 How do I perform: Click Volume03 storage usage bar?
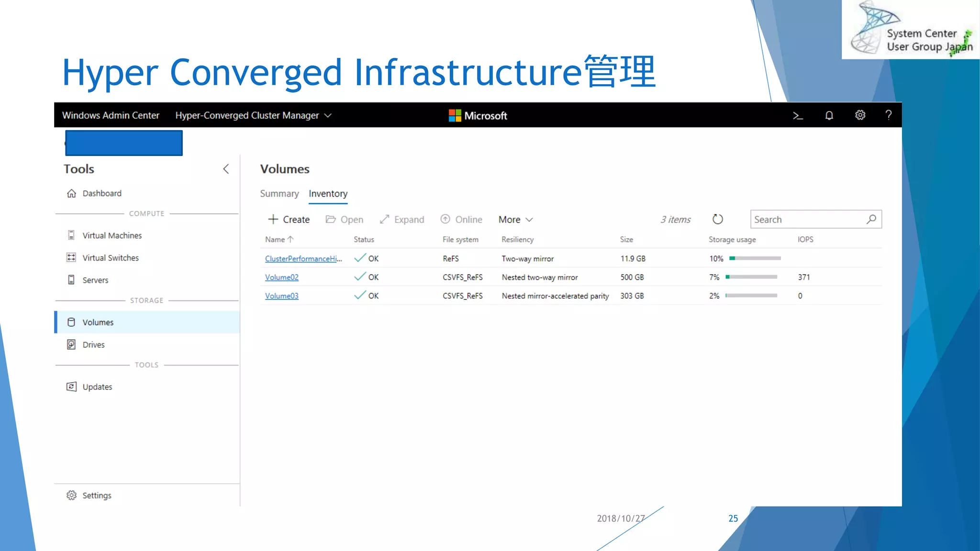tap(751, 296)
